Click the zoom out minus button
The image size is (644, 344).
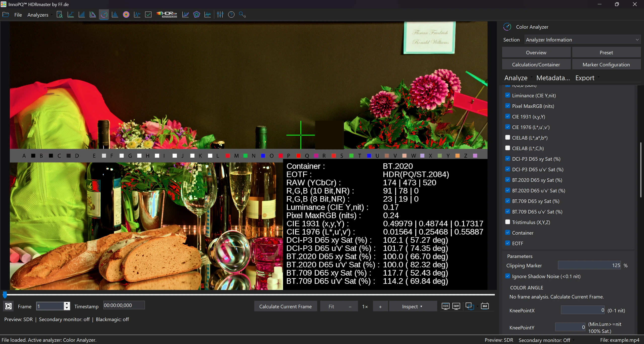pos(350,306)
